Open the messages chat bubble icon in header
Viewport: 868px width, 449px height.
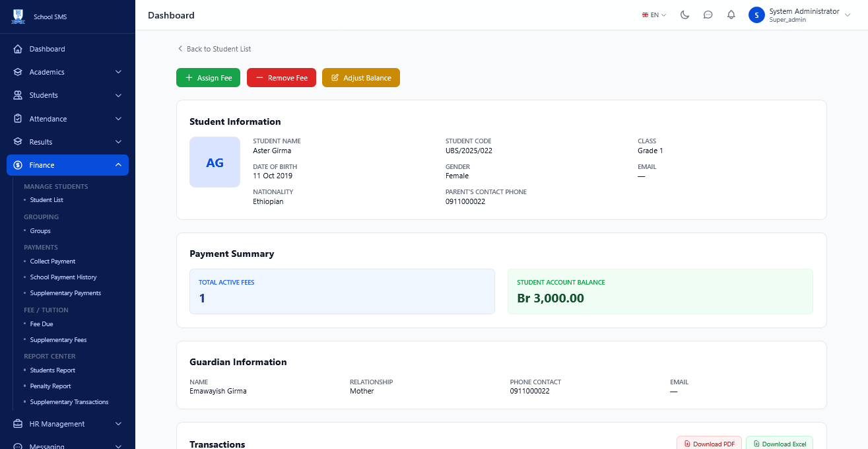[708, 15]
